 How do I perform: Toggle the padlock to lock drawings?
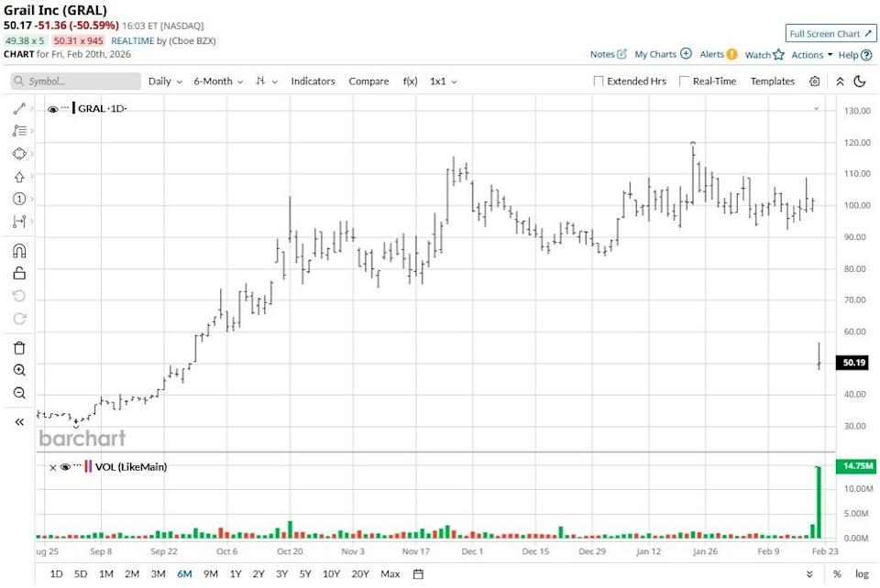19,272
